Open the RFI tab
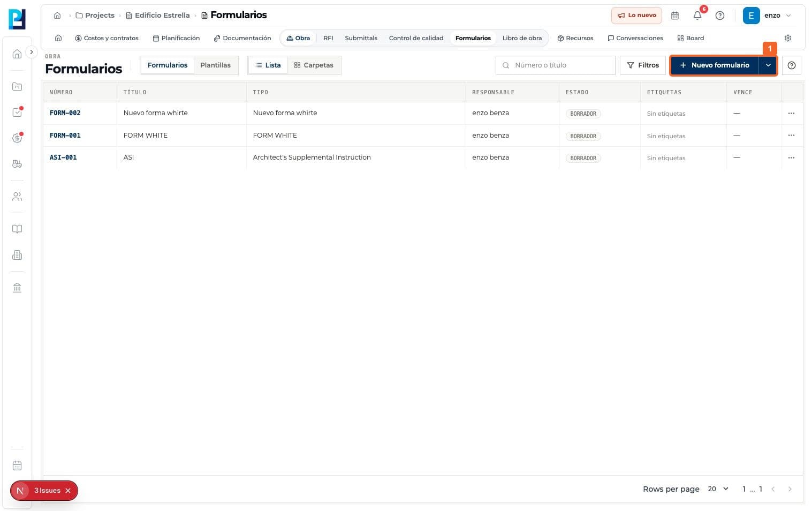The height and width of the screenshot is (511, 812). tap(328, 38)
